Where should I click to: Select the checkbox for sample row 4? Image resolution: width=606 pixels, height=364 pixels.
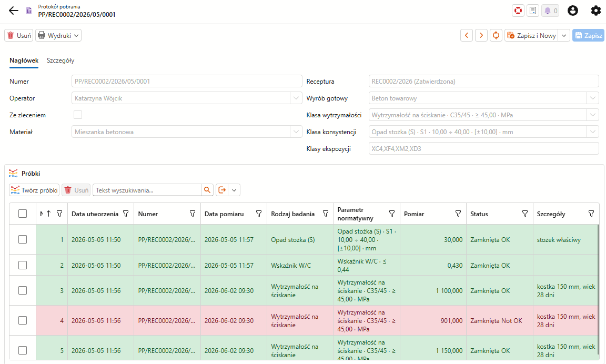(23, 320)
